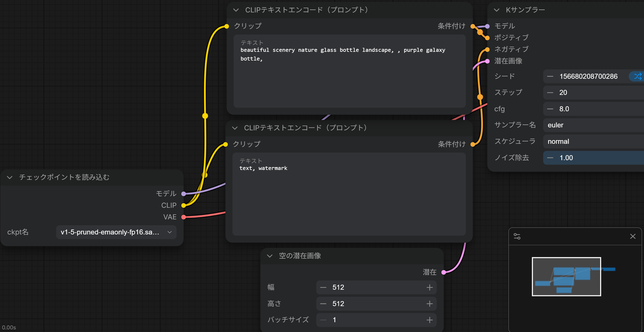Close the minimap panel
The height and width of the screenshot is (332, 644).
point(633,237)
